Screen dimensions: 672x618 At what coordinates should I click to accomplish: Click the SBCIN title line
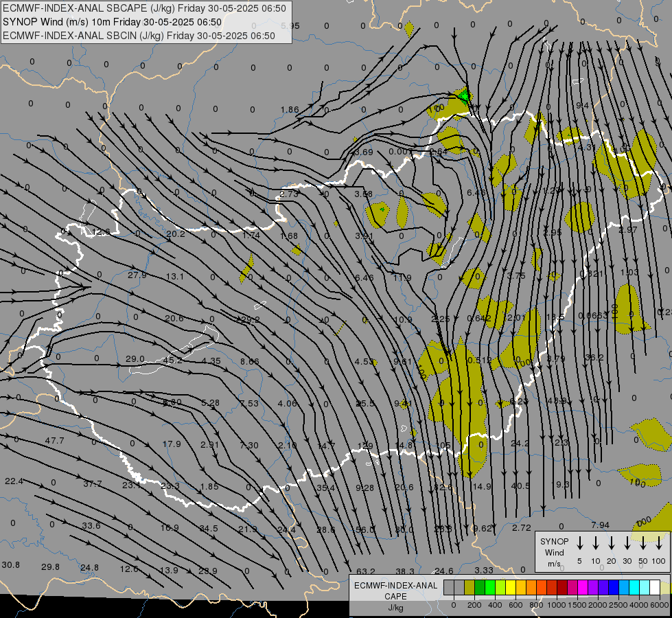coord(139,36)
